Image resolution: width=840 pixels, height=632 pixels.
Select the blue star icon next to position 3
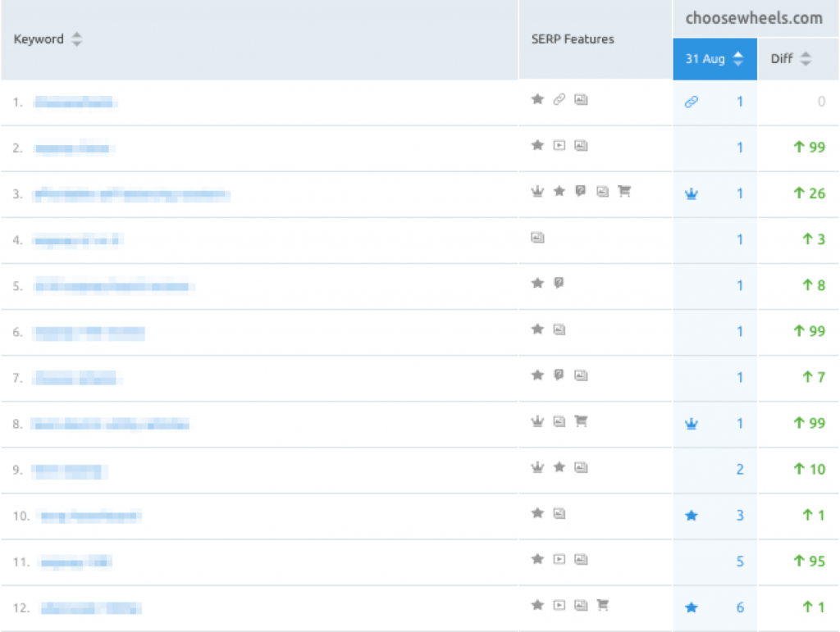coord(692,515)
